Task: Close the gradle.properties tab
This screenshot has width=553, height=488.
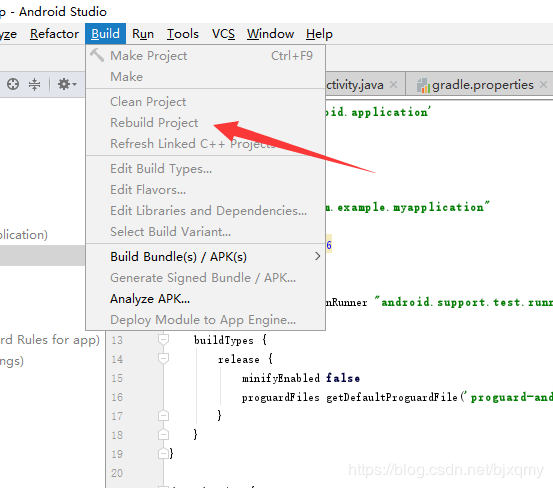Action: (543, 85)
